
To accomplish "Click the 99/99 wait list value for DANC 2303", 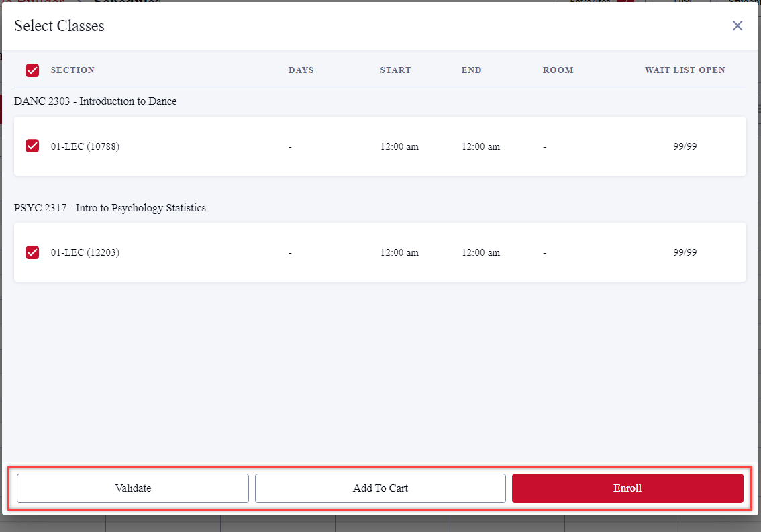I will pos(684,146).
